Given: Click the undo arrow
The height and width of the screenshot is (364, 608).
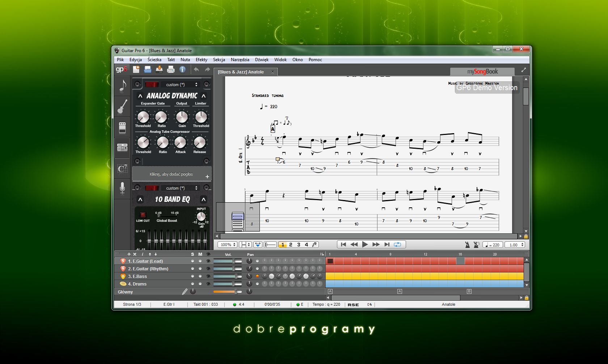Looking at the screenshot, I should click(196, 69).
